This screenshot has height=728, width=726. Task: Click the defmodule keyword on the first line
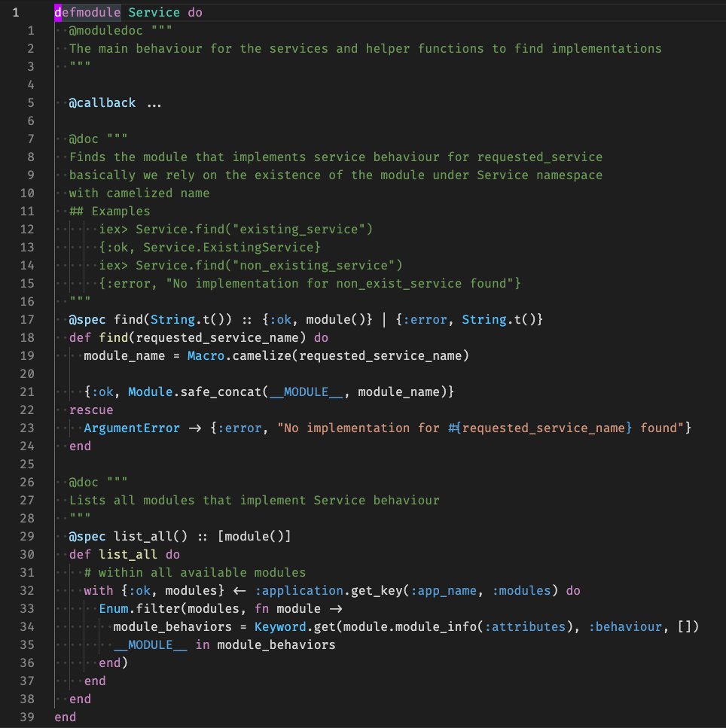click(88, 12)
